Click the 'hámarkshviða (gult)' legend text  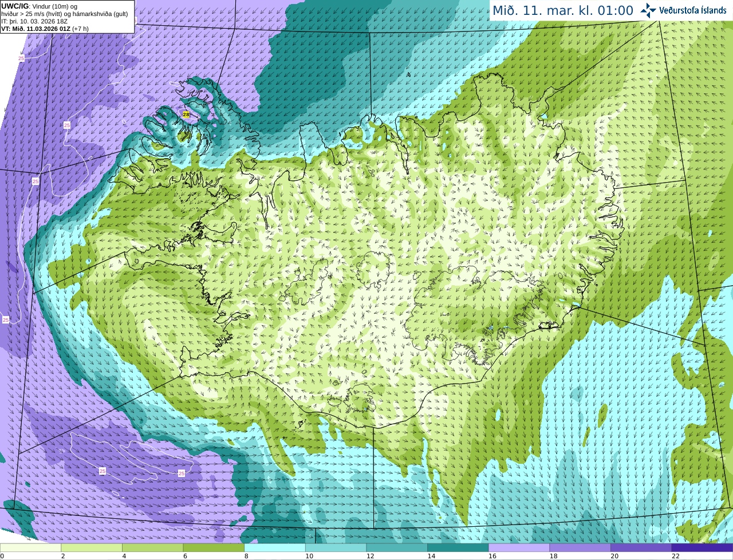click(100, 14)
